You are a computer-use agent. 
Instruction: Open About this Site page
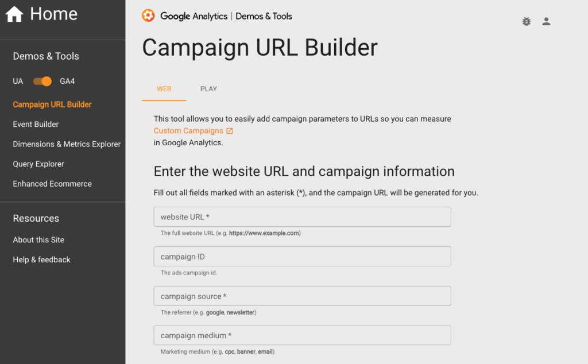tap(38, 240)
